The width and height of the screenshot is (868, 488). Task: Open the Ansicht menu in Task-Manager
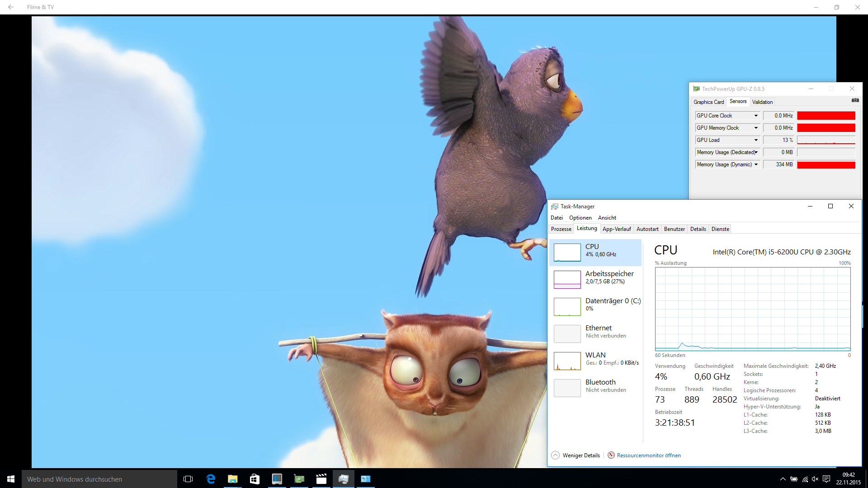point(607,218)
